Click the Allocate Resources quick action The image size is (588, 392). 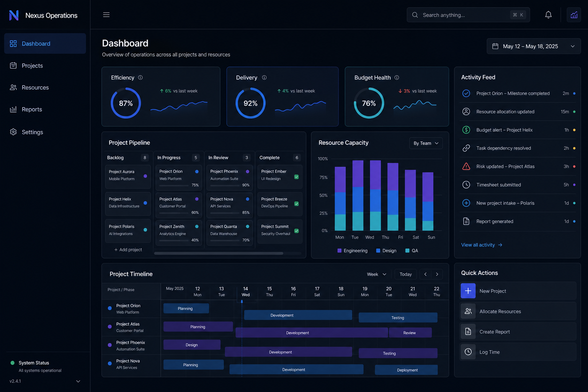(518, 311)
